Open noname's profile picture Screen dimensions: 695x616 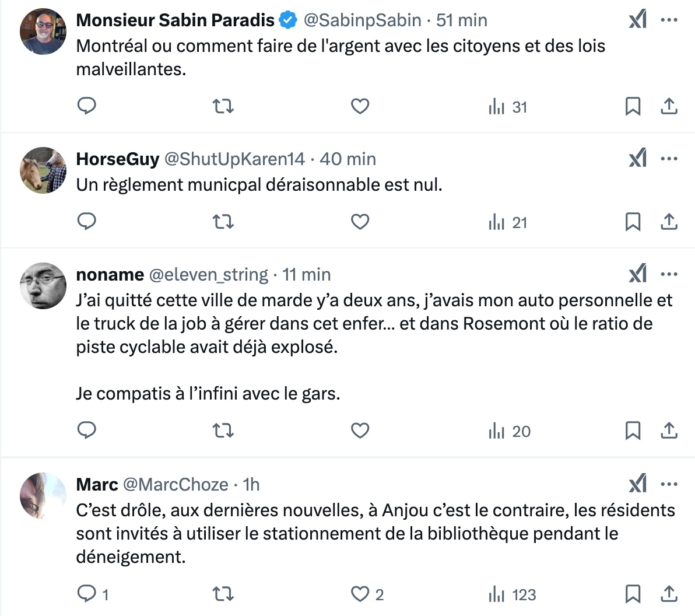43,286
